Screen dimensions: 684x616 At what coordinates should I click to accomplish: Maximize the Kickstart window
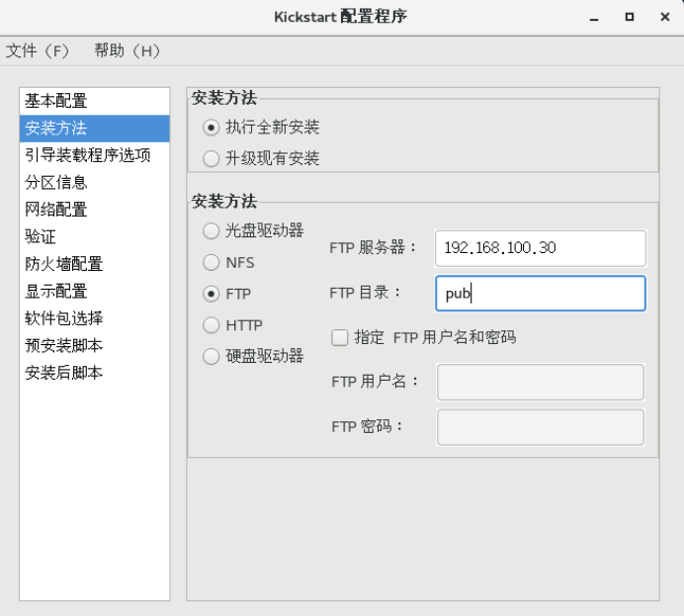click(630, 17)
